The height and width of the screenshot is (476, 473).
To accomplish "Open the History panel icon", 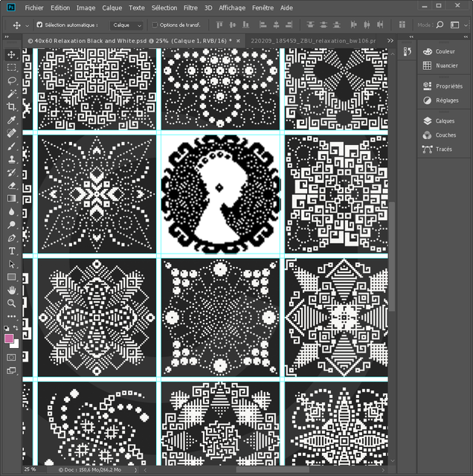I will click(408, 52).
